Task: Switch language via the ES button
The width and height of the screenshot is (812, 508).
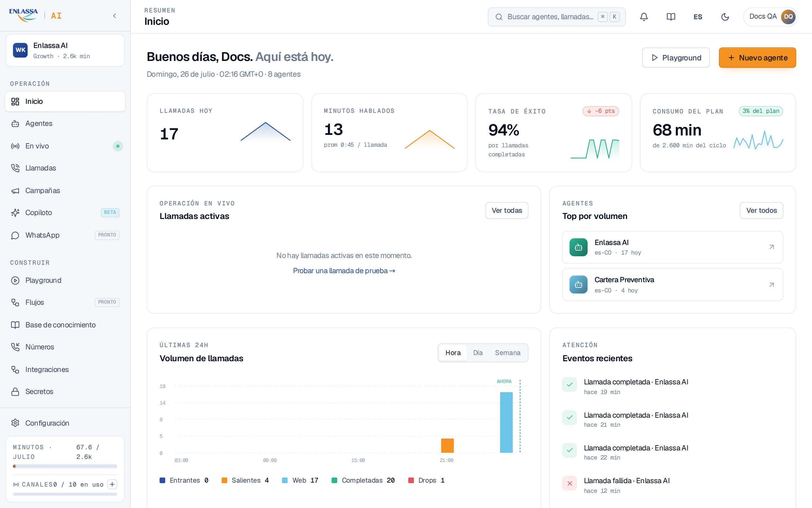Action: (x=698, y=17)
